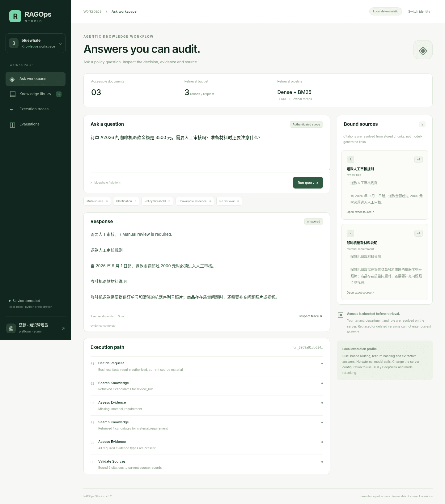Select the Policy threshold example chip

pos(157,201)
